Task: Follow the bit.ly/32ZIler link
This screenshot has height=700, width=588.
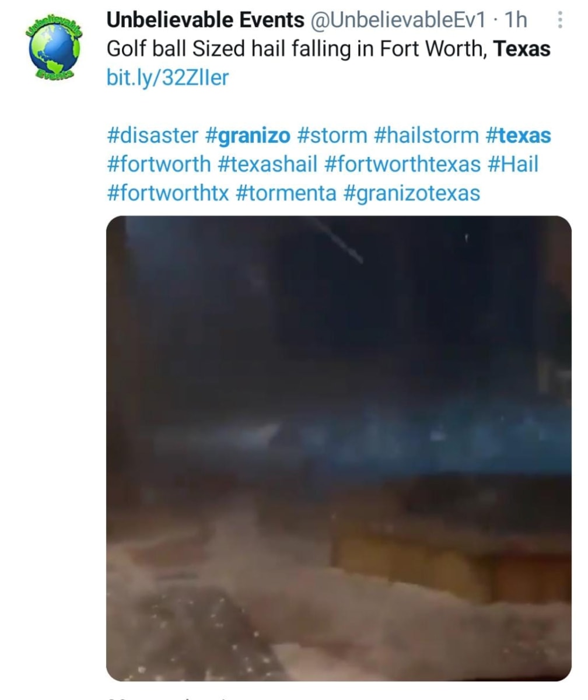Action: coord(167,78)
